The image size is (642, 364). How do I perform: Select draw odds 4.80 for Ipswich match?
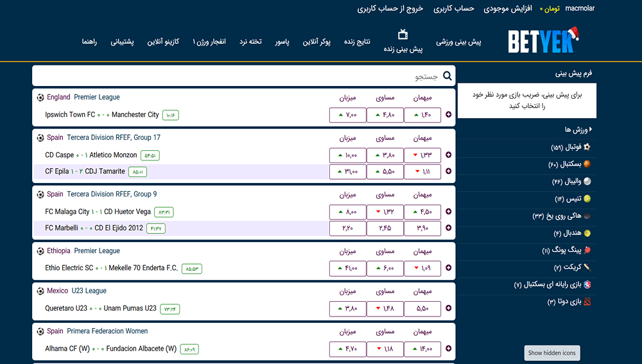[385, 115]
